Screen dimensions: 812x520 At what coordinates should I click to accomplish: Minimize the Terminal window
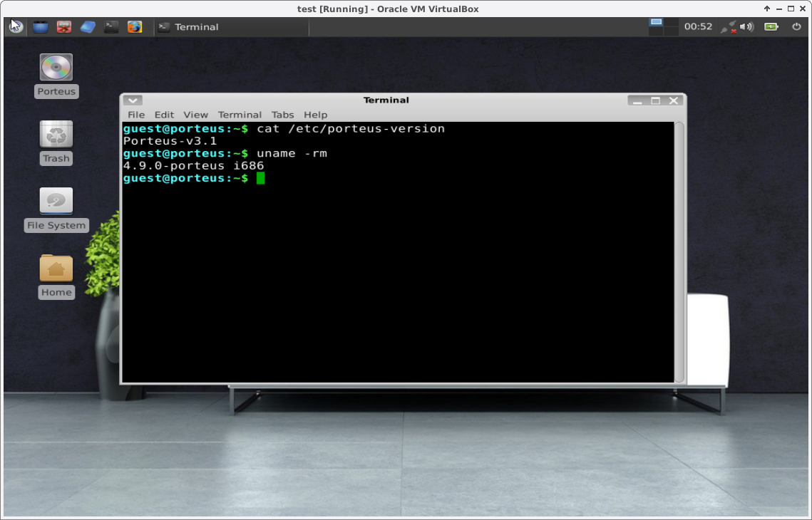point(637,100)
